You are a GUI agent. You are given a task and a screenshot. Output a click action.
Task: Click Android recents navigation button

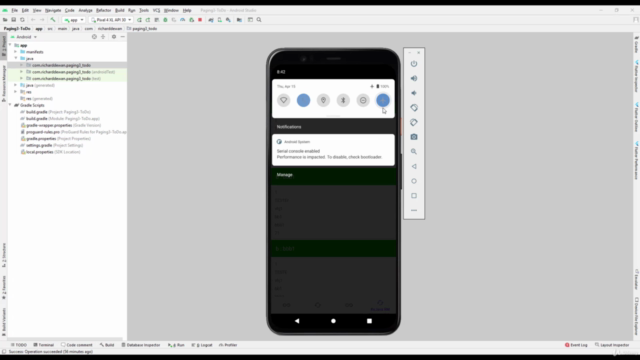369,321
